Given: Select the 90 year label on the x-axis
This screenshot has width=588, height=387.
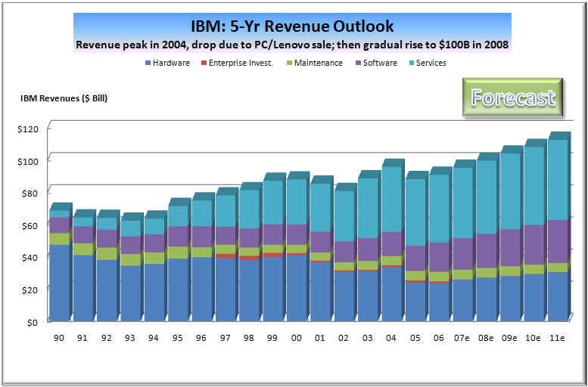Looking at the screenshot, I should click(x=58, y=337).
